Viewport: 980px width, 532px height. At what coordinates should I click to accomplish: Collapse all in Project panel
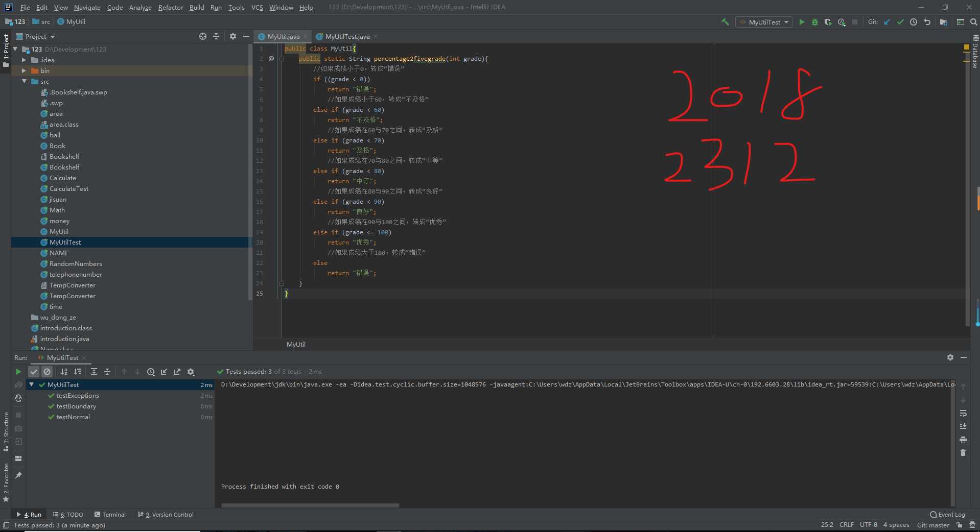coord(216,36)
